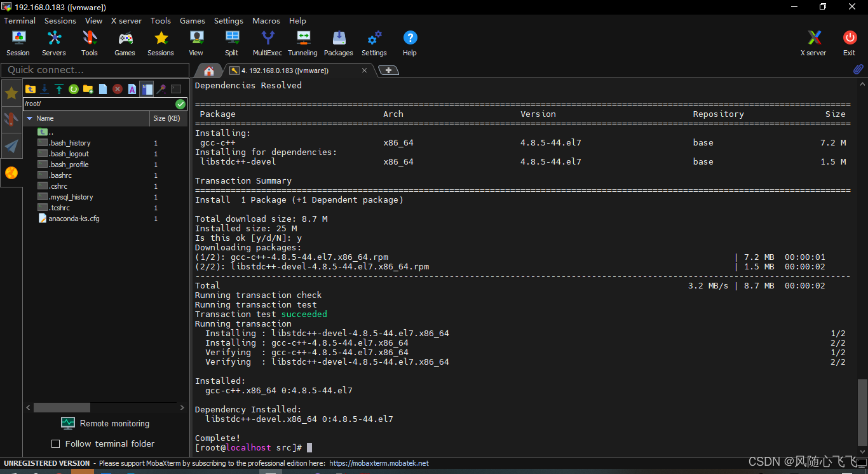Open the Settings gears toolbar icon
This screenshot has height=474, width=868.
pos(374,43)
